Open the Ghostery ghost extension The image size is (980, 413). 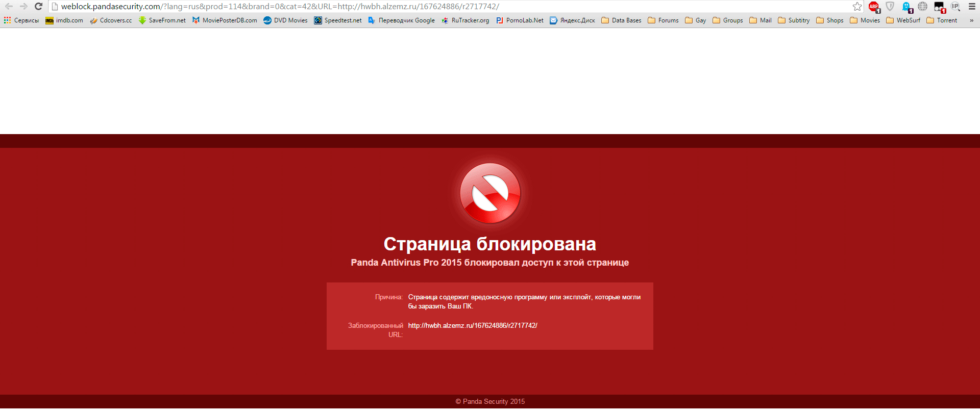tap(906, 7)
